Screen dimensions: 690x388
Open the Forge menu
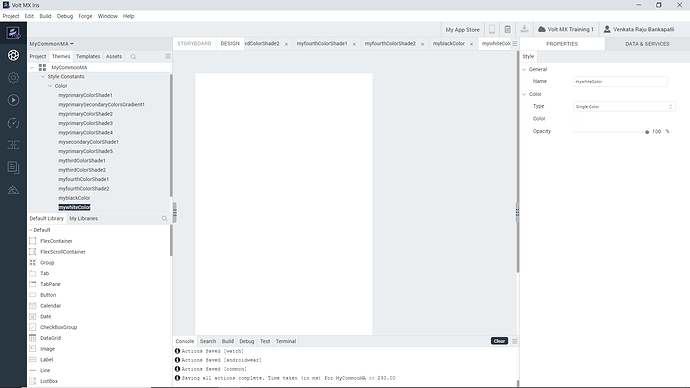click(85, 16)
